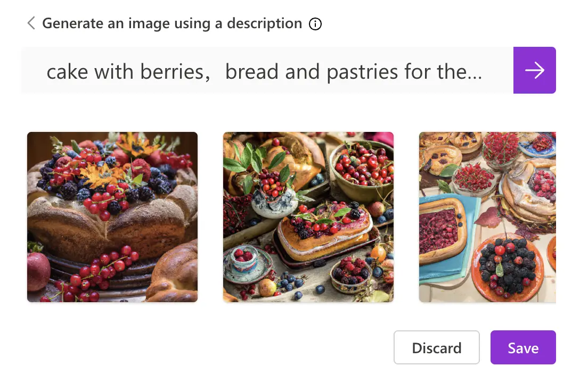Show details via the circled i icon
The height and width of the screenshot is (383, 588).
click(315, 24)
